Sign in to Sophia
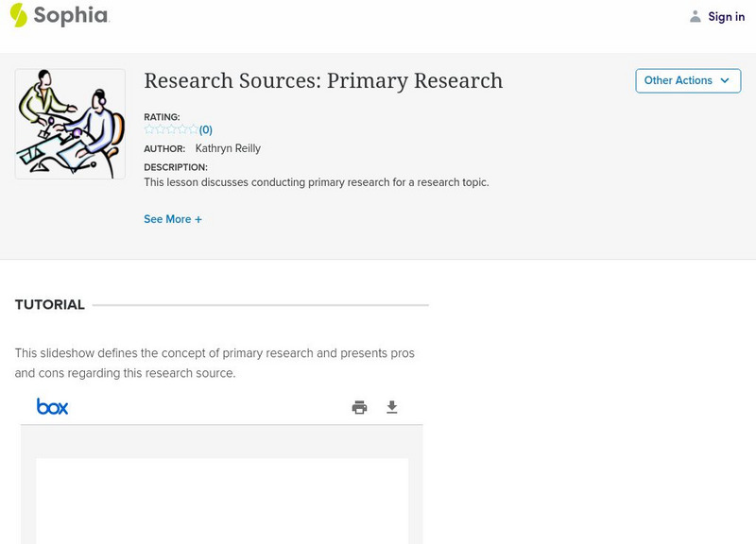 [x=726, y=16]
